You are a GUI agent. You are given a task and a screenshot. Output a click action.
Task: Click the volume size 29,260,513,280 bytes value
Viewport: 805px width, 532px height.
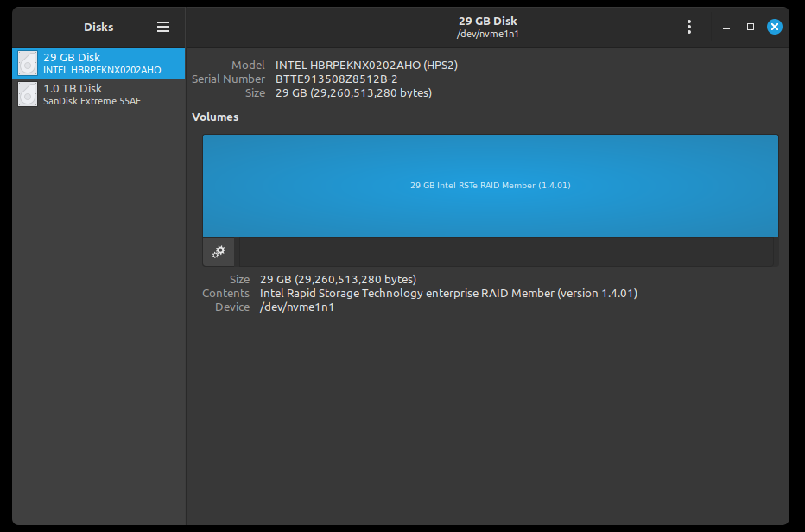click(x=338, y=279)
